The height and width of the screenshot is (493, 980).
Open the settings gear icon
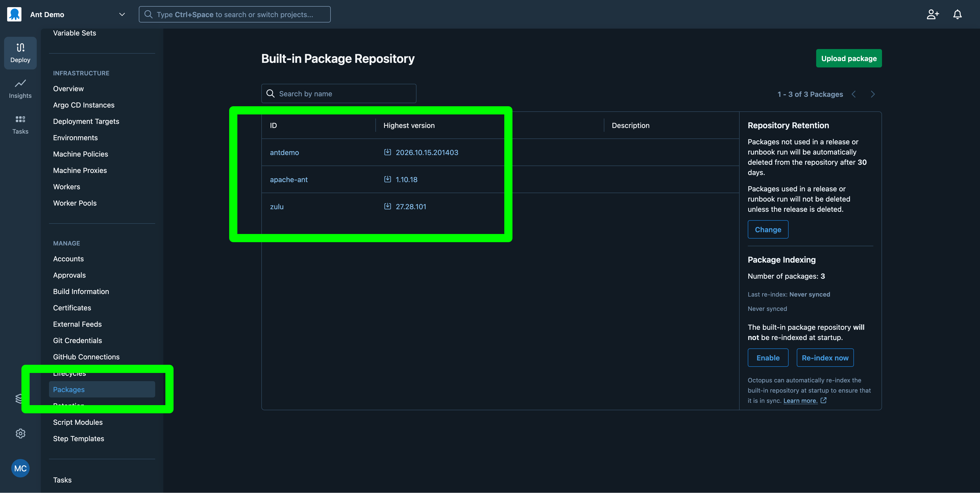coord(20,433)
